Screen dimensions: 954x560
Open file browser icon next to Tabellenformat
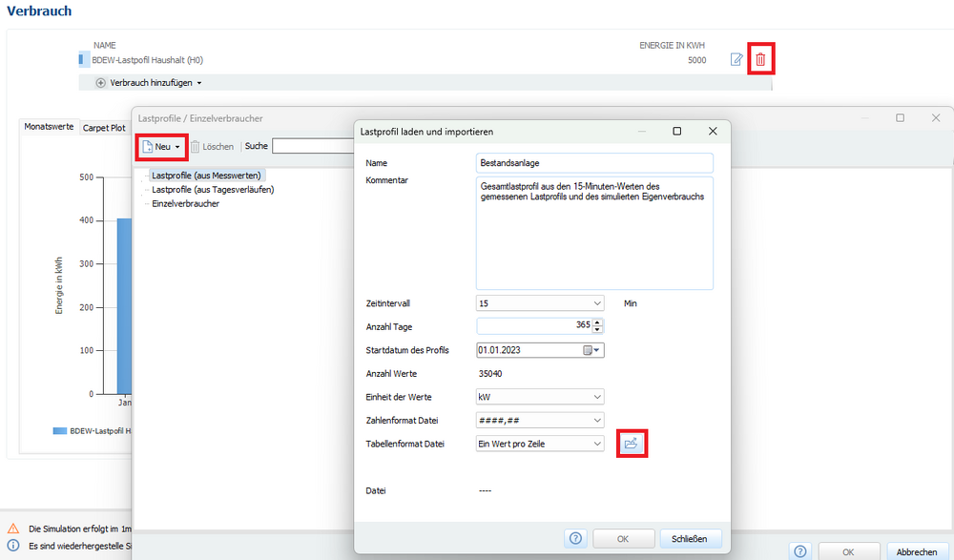click(x=631, y=444)
